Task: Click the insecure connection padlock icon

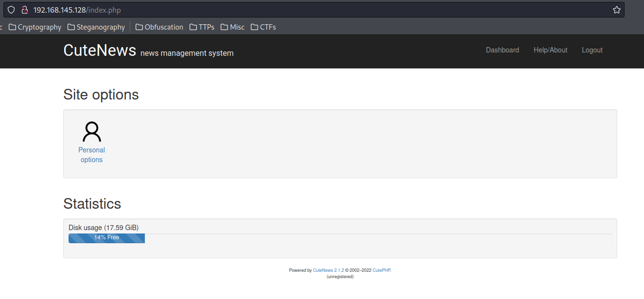Action: [x=24, y=10]
